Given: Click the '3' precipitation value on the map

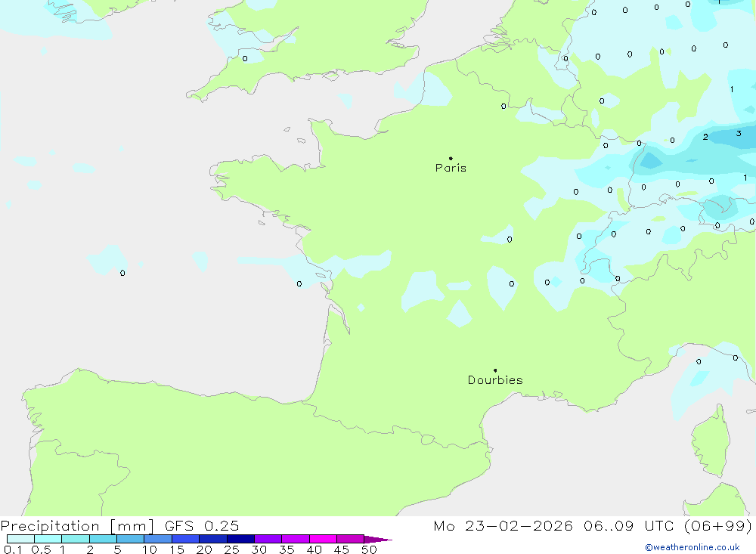Looking at the screenshot, I should click(739, 133).
